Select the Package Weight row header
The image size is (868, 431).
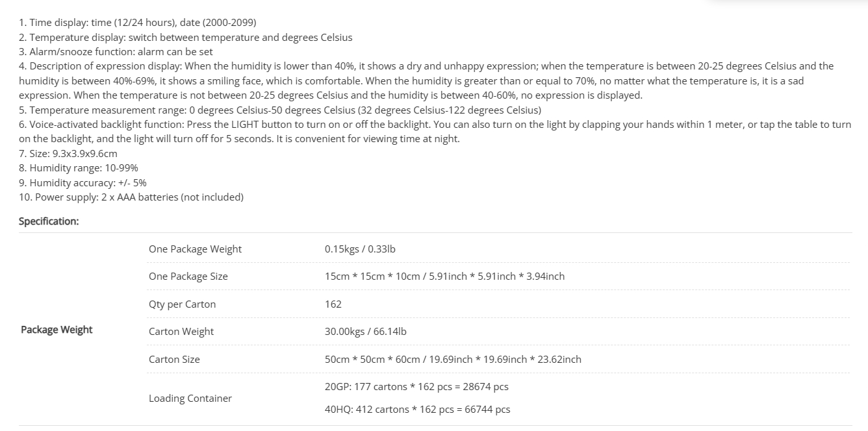[57, 330]
